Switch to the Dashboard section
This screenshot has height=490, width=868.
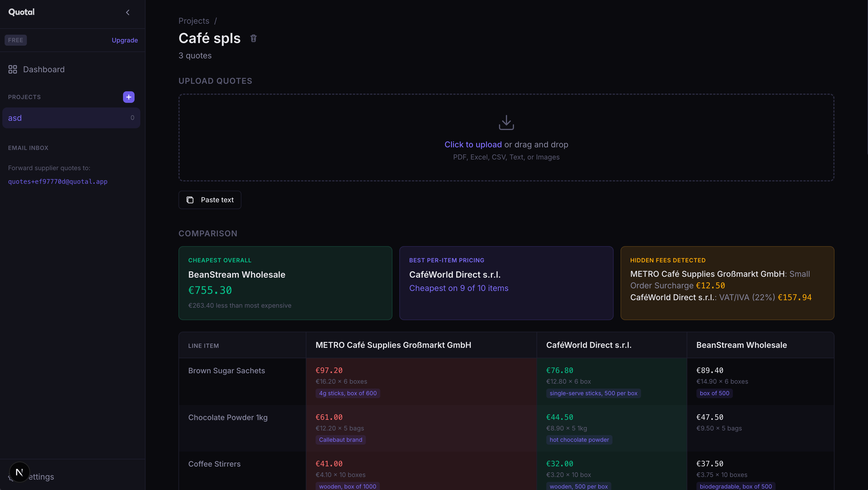(44, 69)
